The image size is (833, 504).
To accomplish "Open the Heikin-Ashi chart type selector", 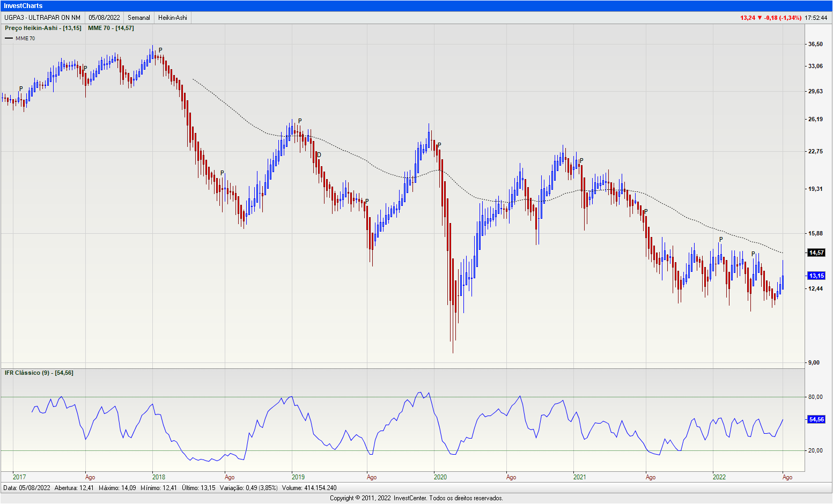I will 173,18.
